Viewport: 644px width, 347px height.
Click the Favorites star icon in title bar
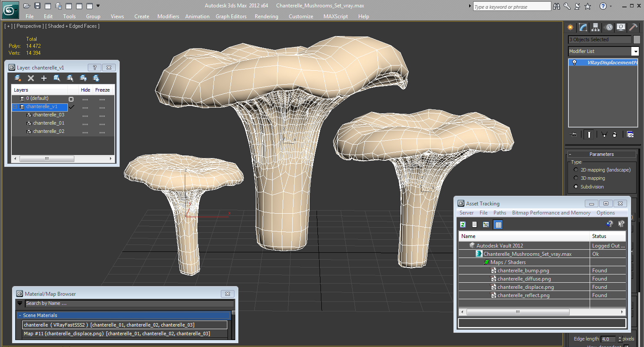pos(588,6)
